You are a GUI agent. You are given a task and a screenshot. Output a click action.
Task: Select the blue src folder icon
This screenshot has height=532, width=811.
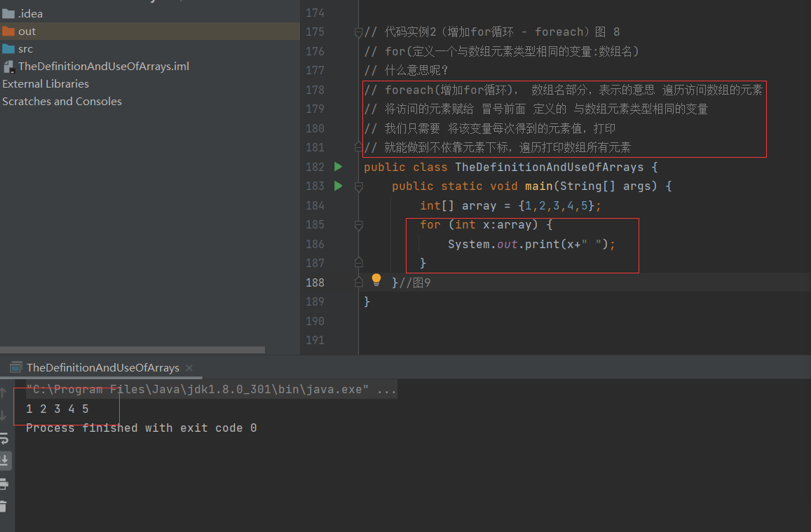pos(8,48)
